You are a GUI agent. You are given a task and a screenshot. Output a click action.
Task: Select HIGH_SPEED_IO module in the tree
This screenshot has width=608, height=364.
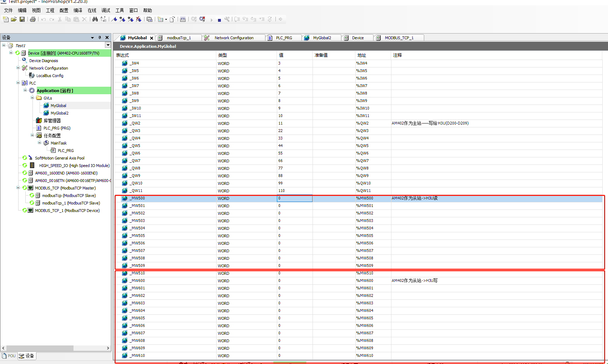tap(74, 166)
